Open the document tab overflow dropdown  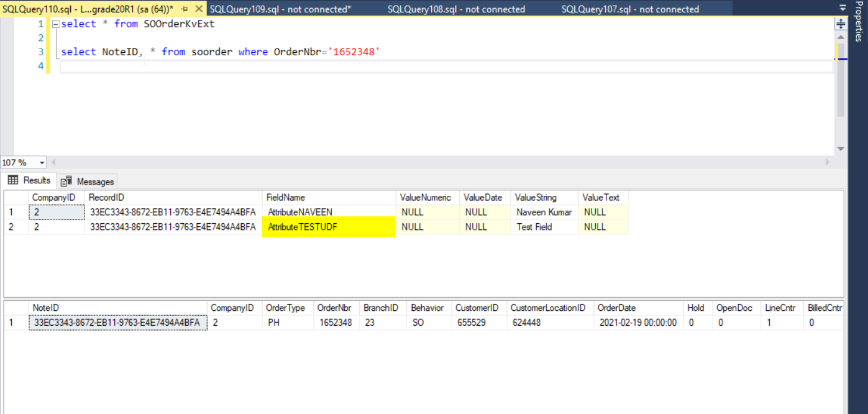click(843, 8)
